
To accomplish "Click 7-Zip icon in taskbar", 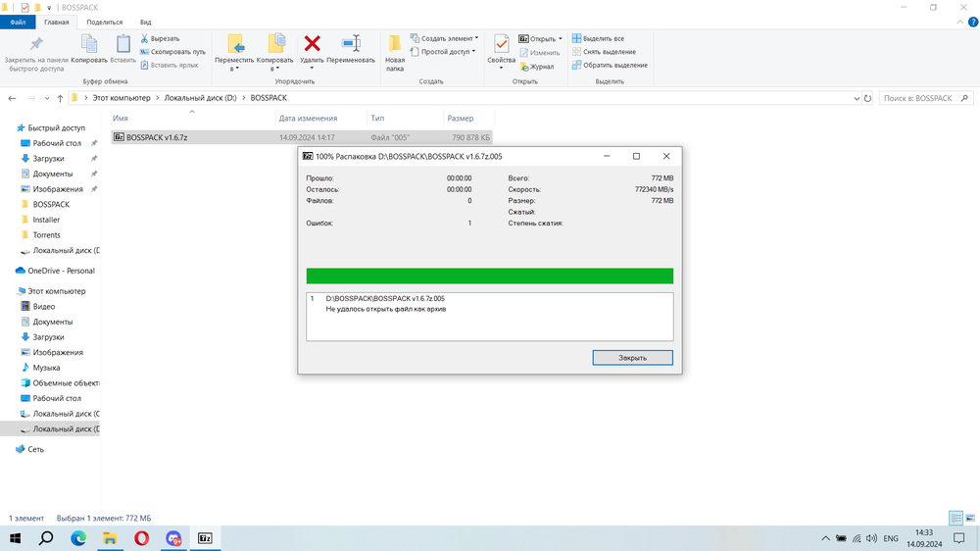I will 205,538.
